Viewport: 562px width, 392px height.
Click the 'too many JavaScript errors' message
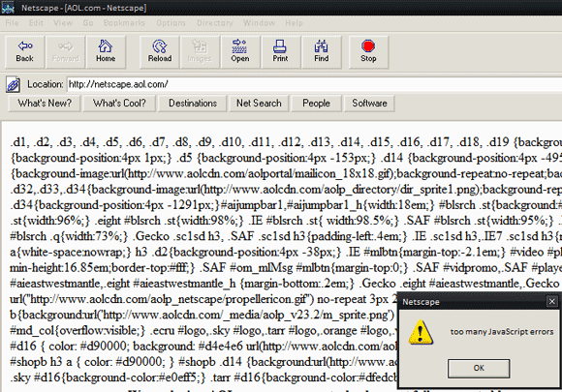click(x=502, y=332)
